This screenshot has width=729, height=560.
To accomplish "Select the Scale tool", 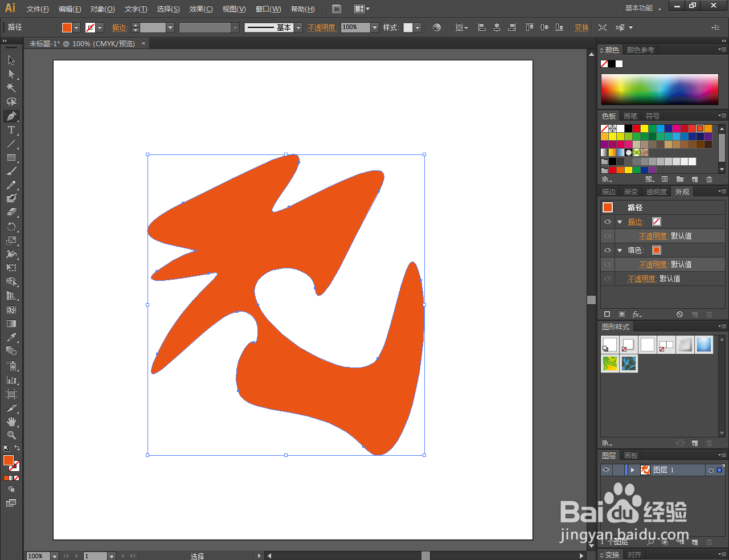I will (x=11, y=240).
